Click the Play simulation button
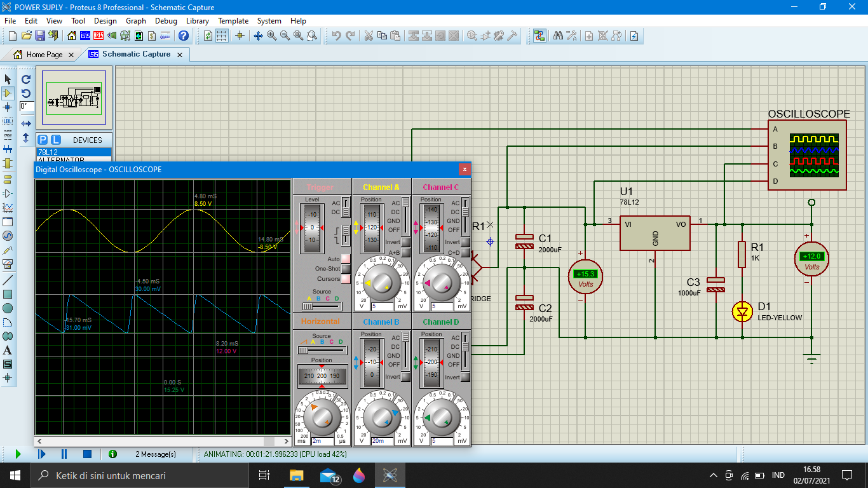The image size is (868, 488). click(18, 454)
